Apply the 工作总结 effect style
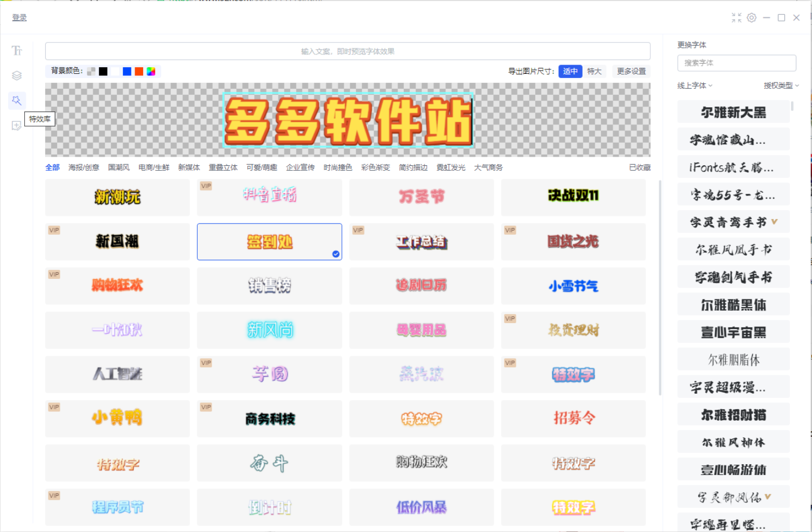The height and width of the screenshot is (532, 812). [422, 242]
